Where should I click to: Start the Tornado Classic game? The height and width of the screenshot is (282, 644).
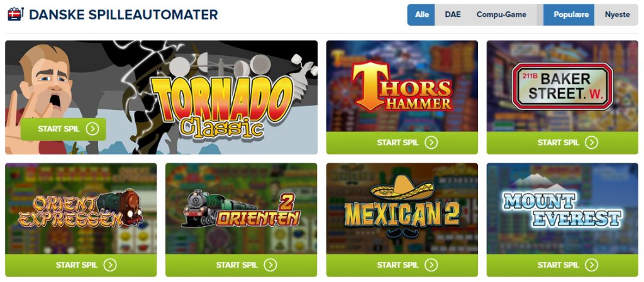tap(64, 129)
